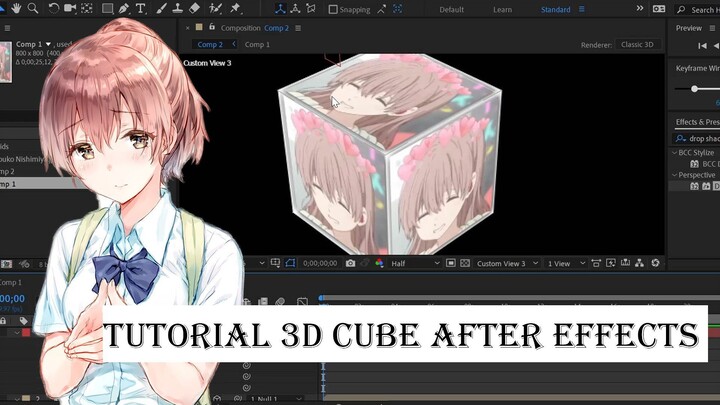This screenshot has height=405, width=720.
Task: Select the Zoom magnifier tool
Action: pos(33,8)
